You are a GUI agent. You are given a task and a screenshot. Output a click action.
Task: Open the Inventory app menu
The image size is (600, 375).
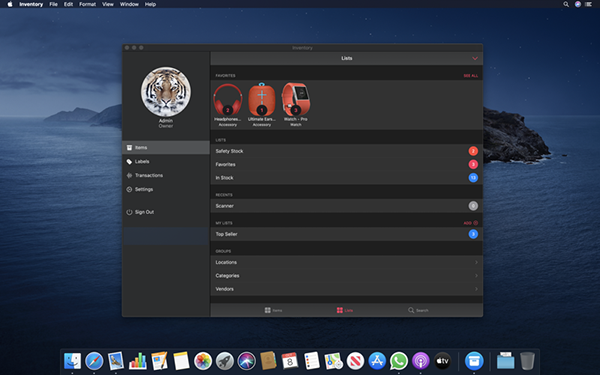(x=31, y=4)
